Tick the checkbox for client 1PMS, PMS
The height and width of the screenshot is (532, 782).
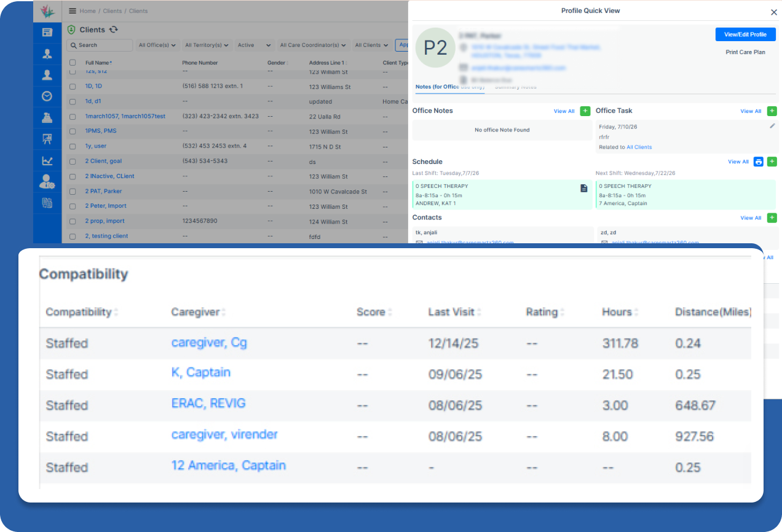click(x=73, y=131)
